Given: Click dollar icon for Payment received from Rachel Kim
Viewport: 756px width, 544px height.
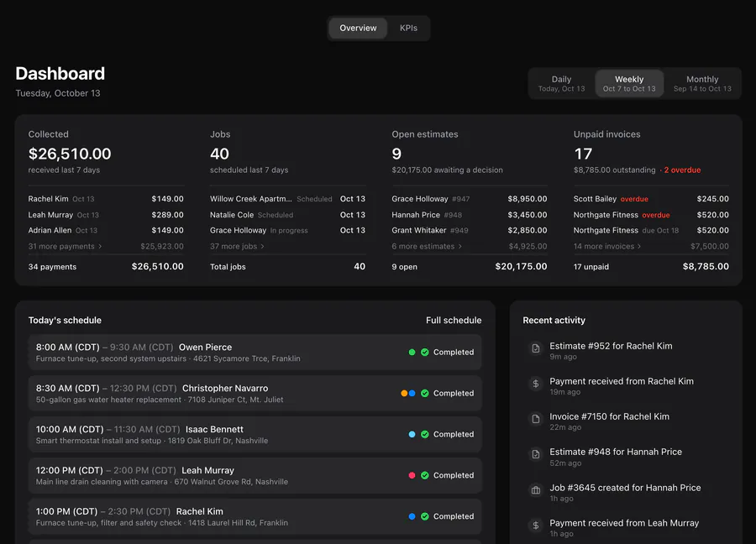Looking at the screenshot, I should [x=536, y=384].
